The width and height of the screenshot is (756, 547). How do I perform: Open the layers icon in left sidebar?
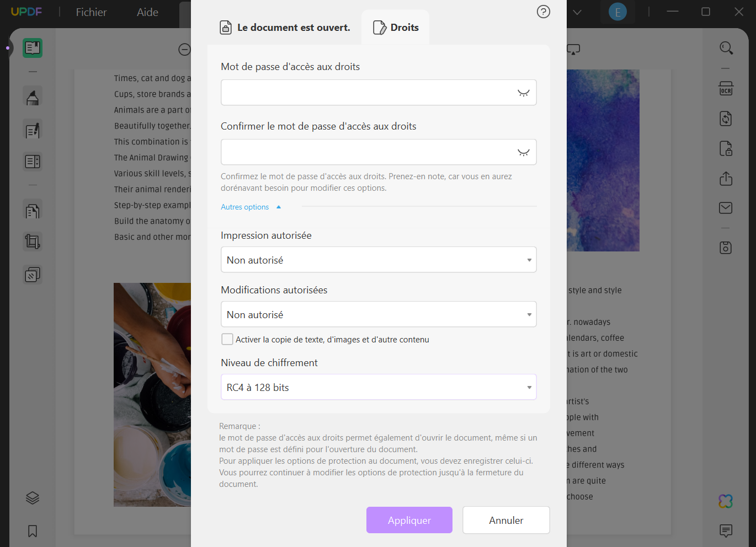[x=33, y=498]
